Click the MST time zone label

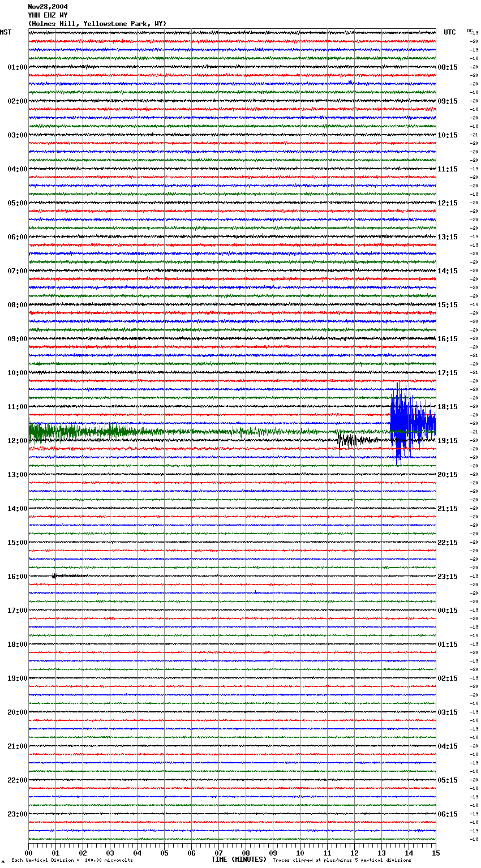pyautogui.click(x=6, y=32)
